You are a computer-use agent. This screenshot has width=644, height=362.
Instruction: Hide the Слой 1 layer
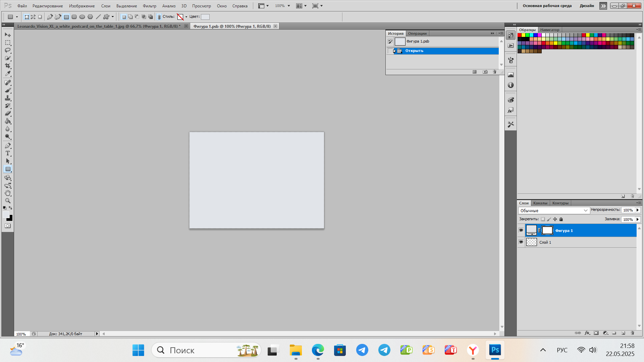[521, 242]
